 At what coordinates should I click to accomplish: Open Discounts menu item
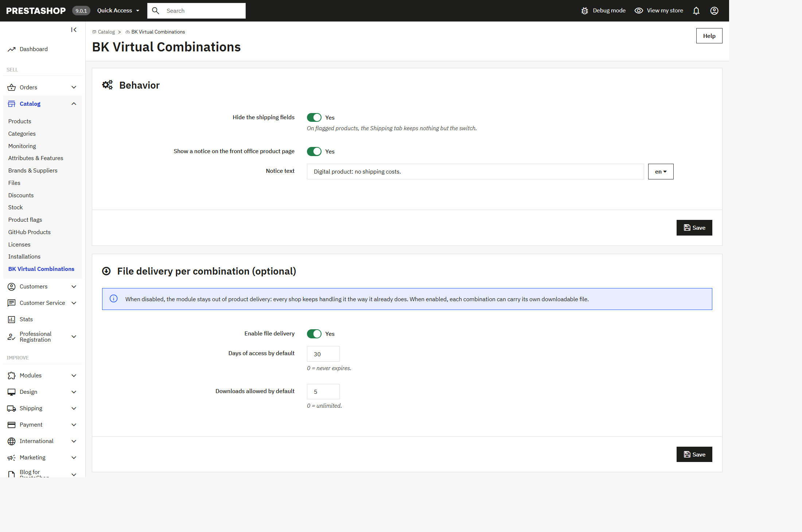21,195
